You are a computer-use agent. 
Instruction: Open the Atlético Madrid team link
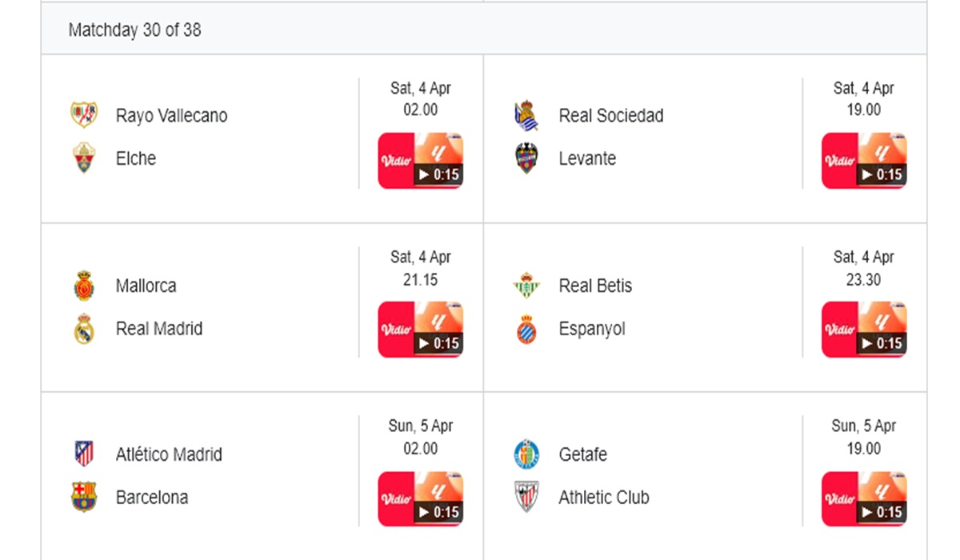tap(169, 454)
